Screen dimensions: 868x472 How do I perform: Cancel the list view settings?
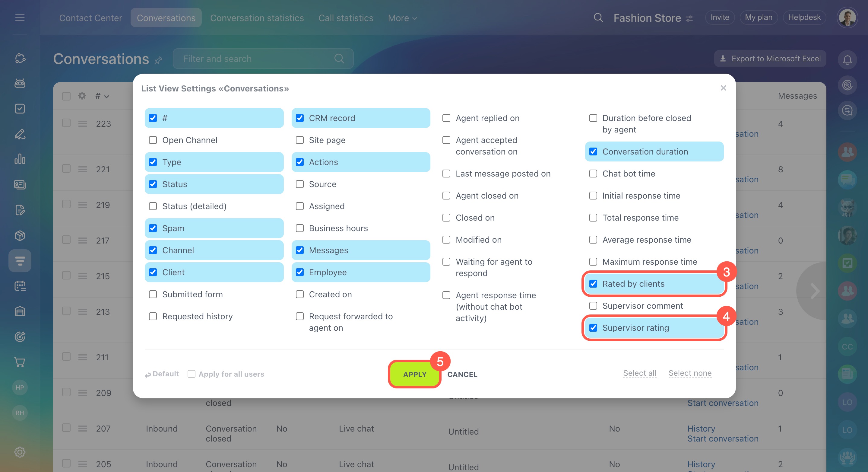coord(462,374)
